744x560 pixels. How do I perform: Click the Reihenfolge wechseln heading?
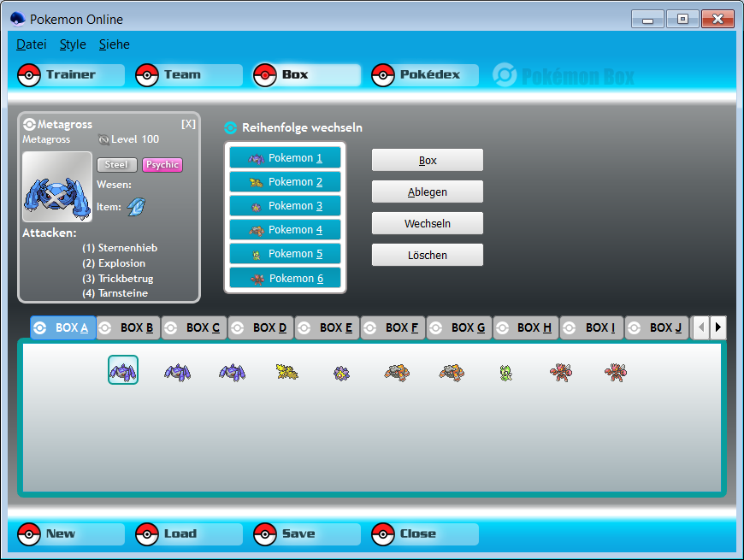[302, 127]
